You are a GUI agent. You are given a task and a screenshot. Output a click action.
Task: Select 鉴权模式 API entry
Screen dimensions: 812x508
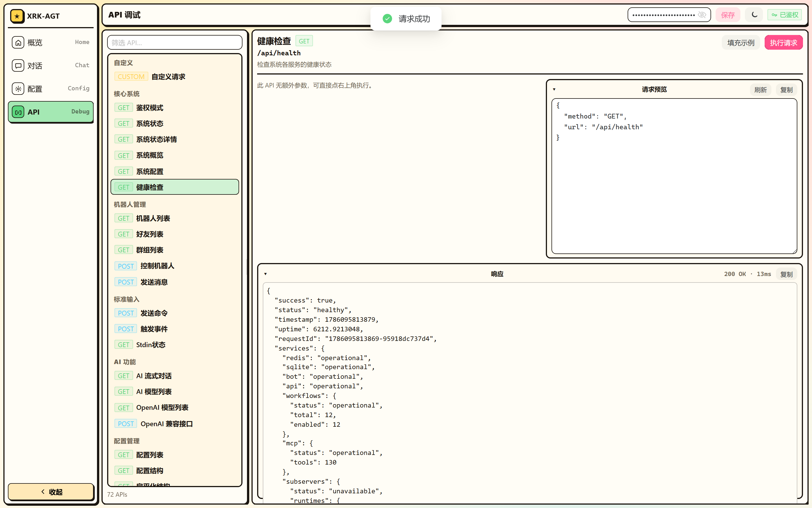tap(175, 108)
